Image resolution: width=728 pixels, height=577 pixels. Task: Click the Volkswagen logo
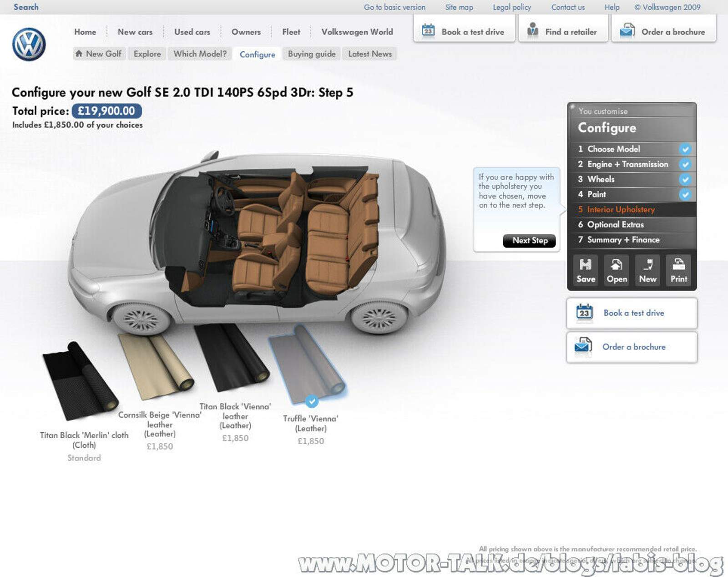point(29,44)
